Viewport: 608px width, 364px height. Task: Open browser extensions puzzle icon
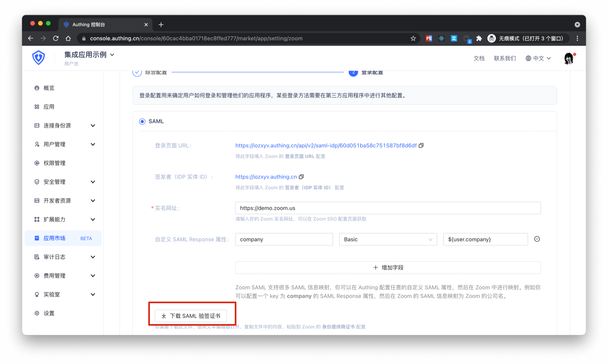[479, 38]
